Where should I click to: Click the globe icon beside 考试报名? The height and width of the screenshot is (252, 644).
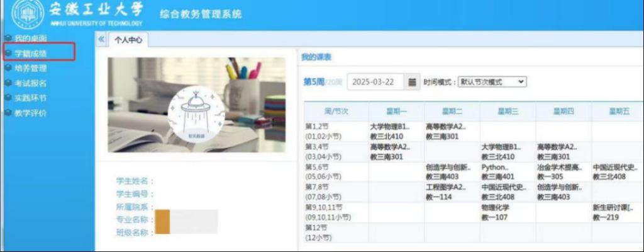click(x=8, y=83)
